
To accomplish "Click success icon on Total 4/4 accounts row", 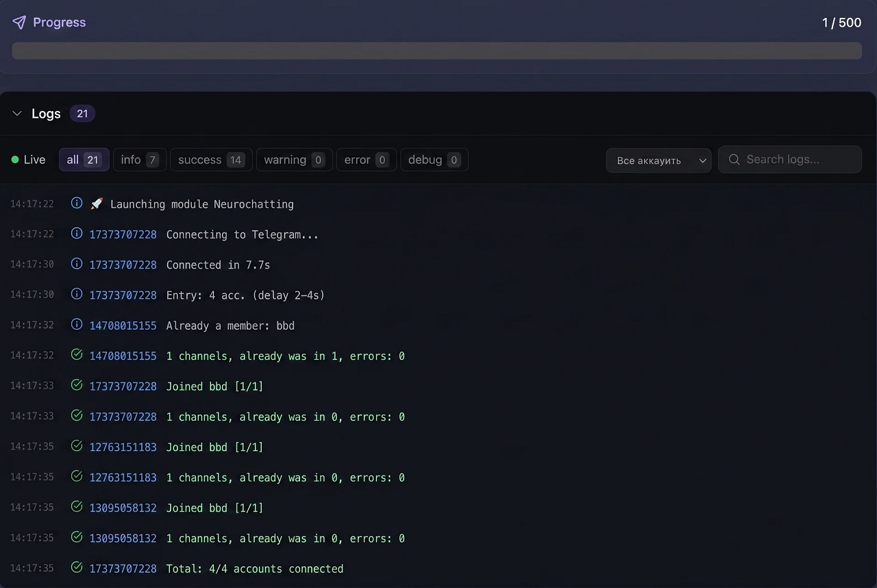I will [x=77, y=567].
